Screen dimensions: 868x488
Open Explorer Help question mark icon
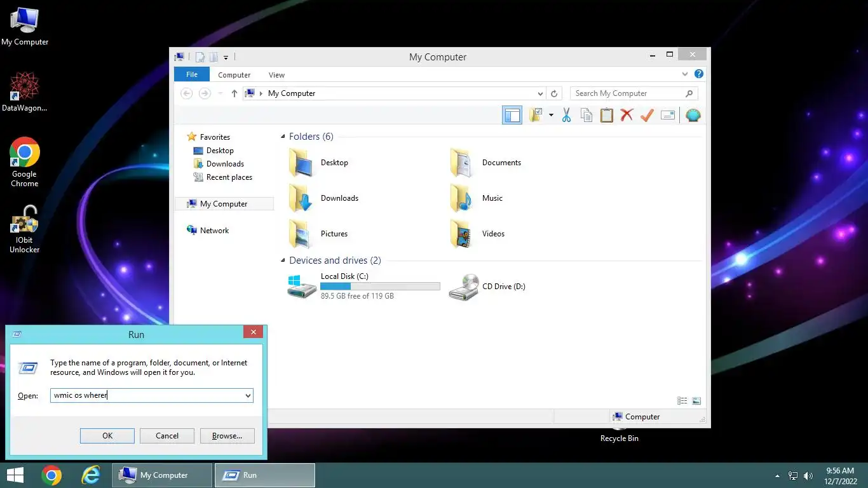click(699, 74)
